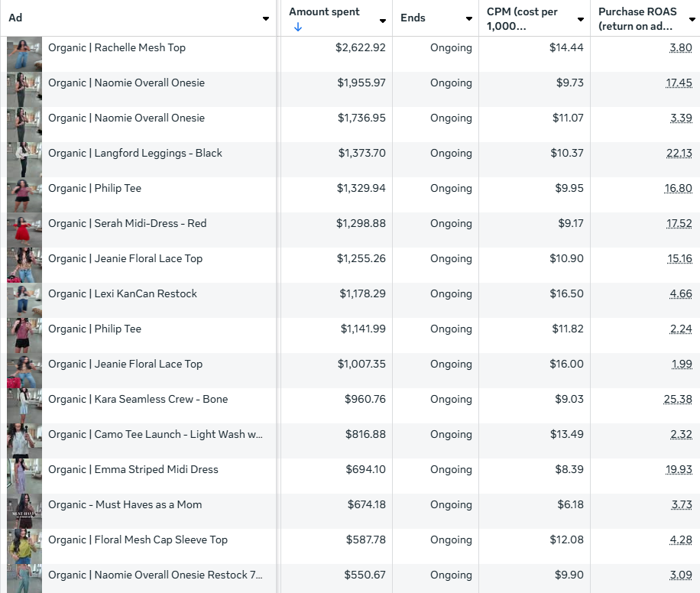Viewport: 700px width, 593px height.
Task: Open the Must Haves as a Mom thumbnail
Action: point(24,511)
